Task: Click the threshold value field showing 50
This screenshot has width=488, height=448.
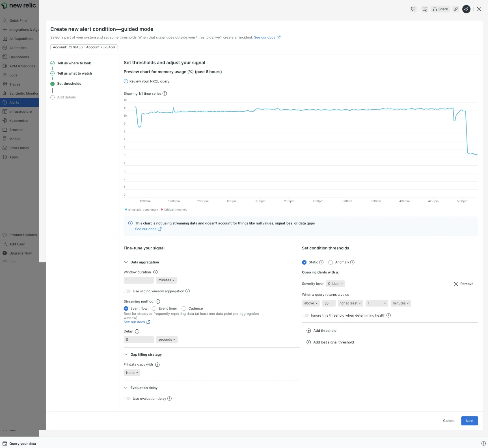Action: 329,303
